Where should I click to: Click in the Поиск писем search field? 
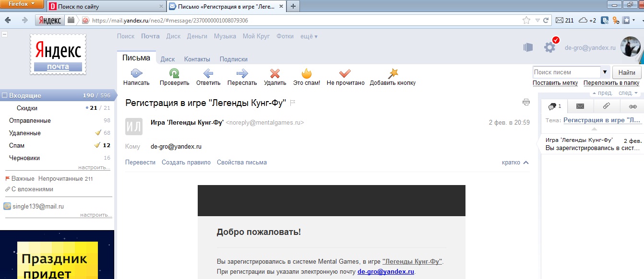[567, 72]
